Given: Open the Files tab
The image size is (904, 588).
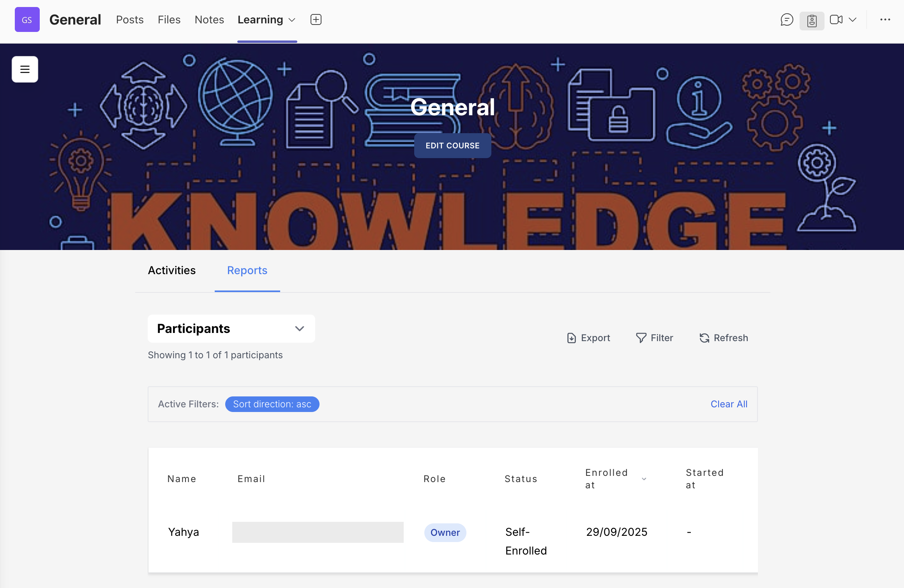Looking at the screenshot, I should pos(169,19).
